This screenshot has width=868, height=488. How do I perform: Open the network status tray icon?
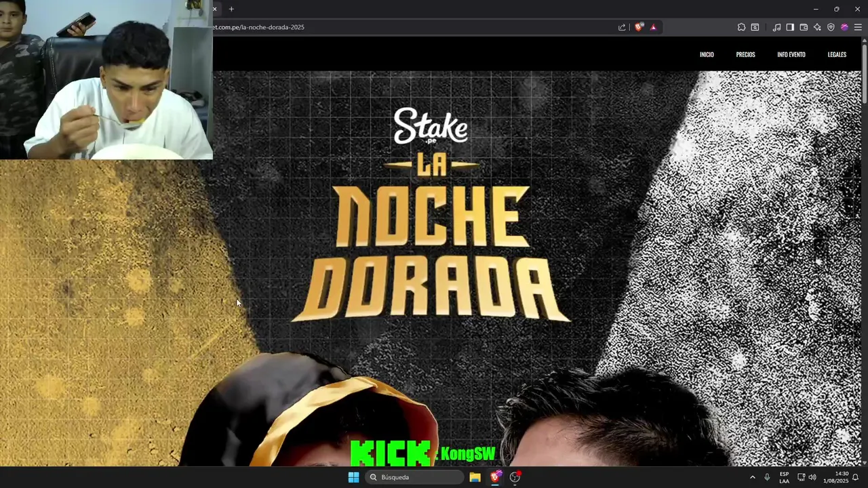coord(801,477)
